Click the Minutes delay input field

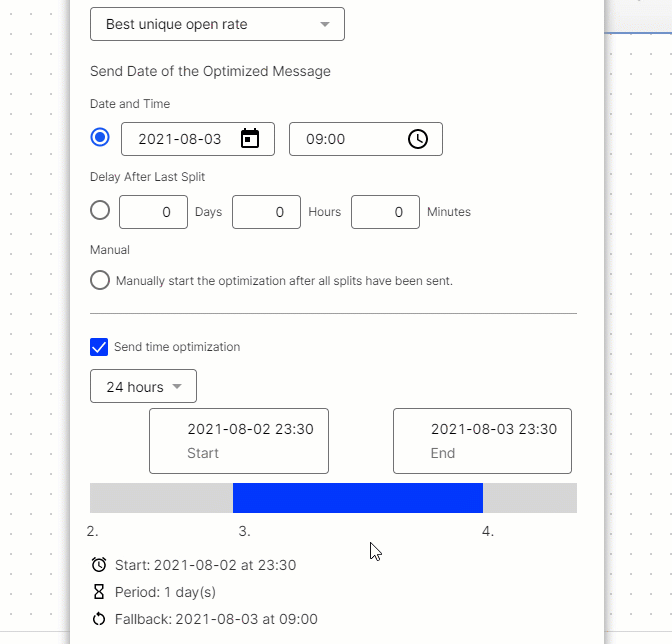(385, 212)
